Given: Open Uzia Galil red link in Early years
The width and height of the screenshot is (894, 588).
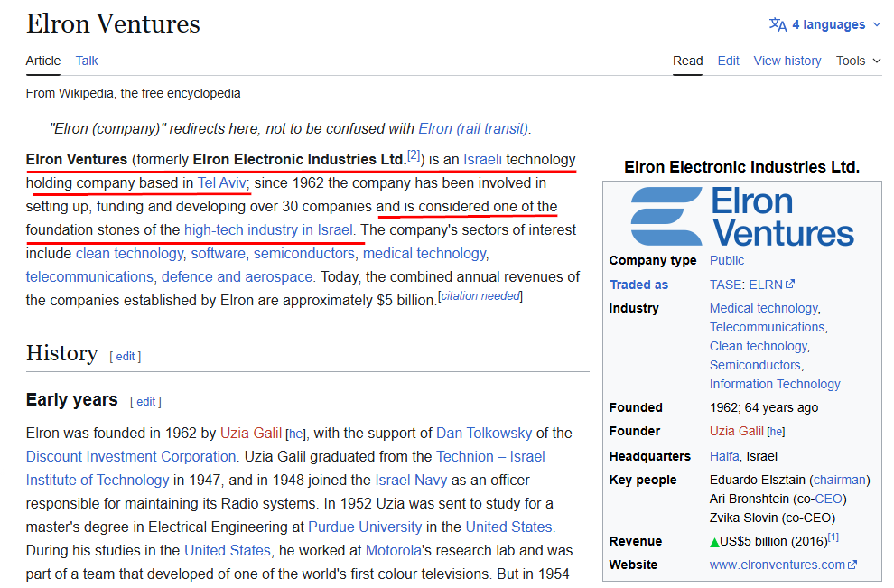Looking at the screenshot, I should coord(251,433).
